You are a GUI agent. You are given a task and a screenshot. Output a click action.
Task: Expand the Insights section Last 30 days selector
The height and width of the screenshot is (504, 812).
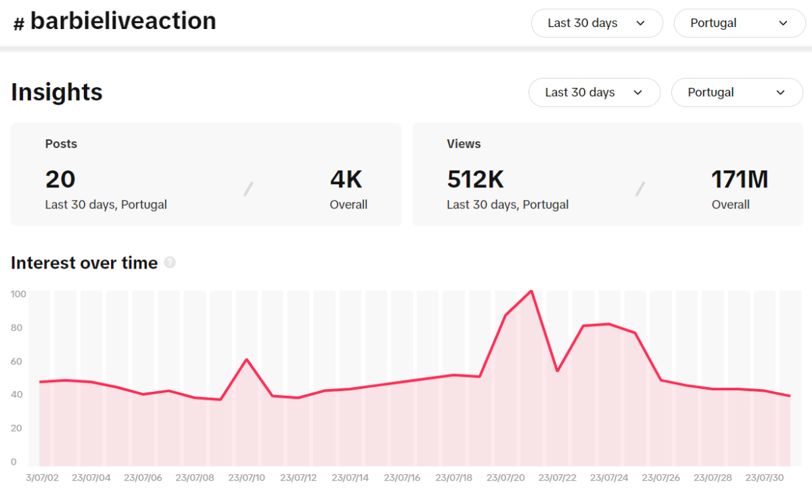[x=593, y=93]
